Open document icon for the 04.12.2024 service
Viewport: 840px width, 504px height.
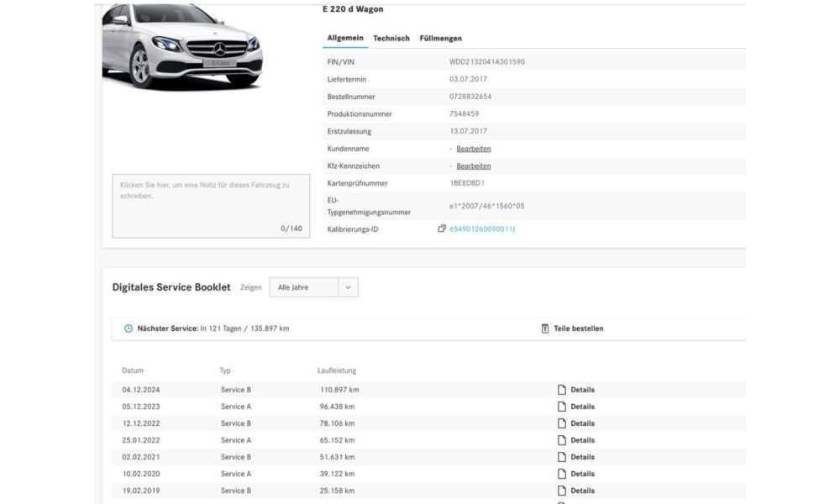561,390
